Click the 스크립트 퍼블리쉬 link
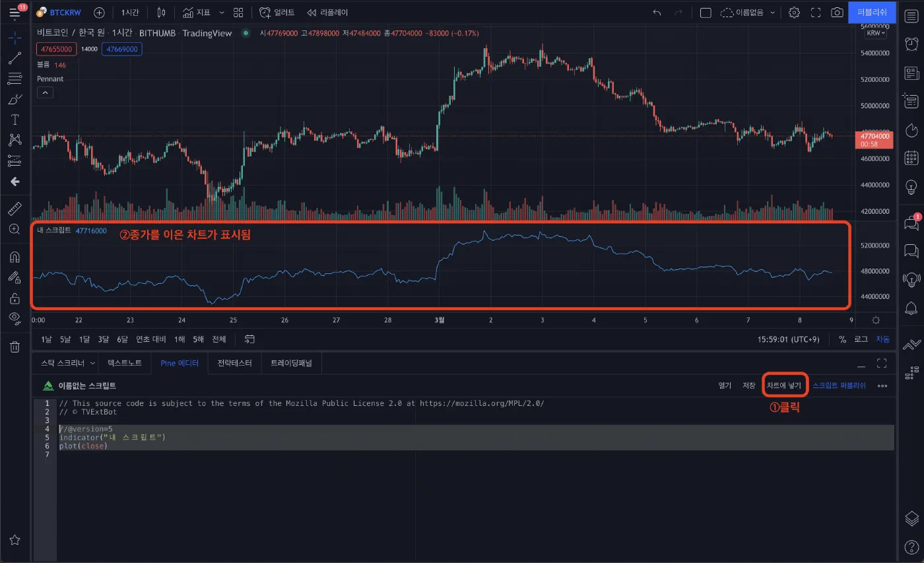Image resolution: width=924 pixels, height=563 pixels. coord(839,385)
